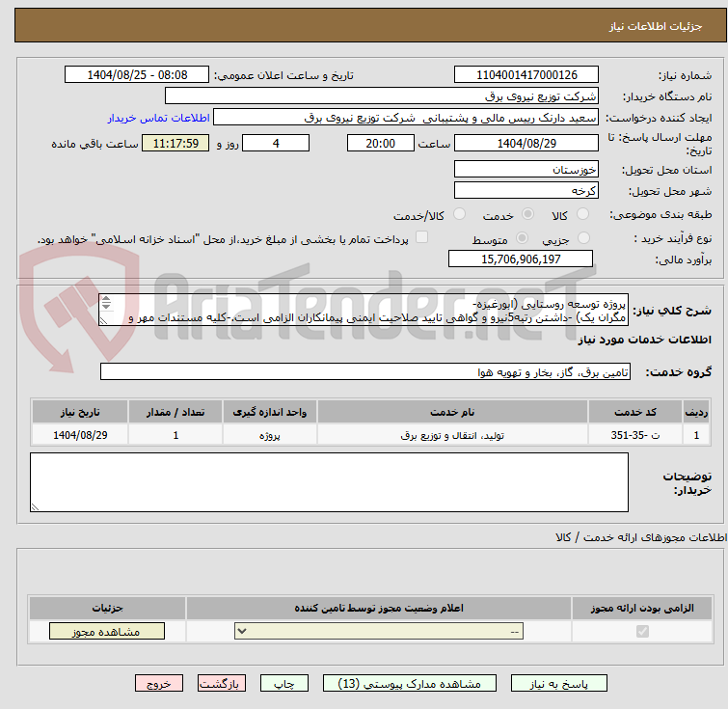Click the 'جزئیات' permit table header

point(107,608)
